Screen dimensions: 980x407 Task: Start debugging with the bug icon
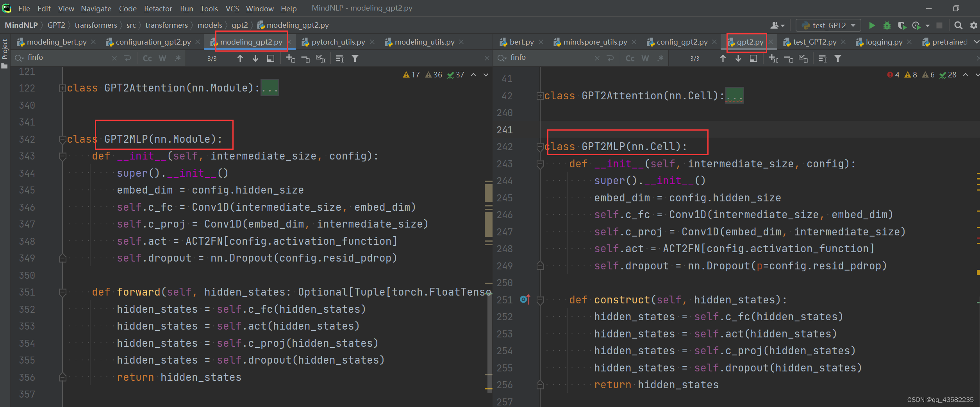(887, 25)
